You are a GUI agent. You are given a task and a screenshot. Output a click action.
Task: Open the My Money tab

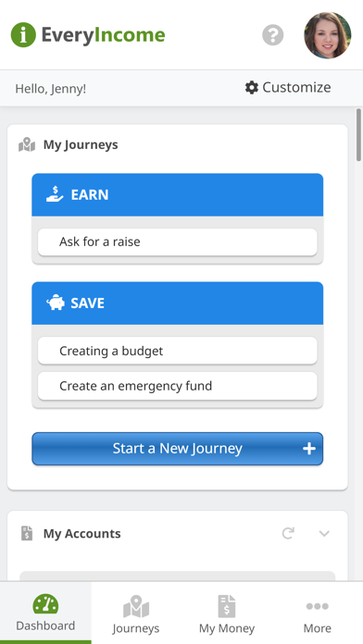(x=227, y=612)
